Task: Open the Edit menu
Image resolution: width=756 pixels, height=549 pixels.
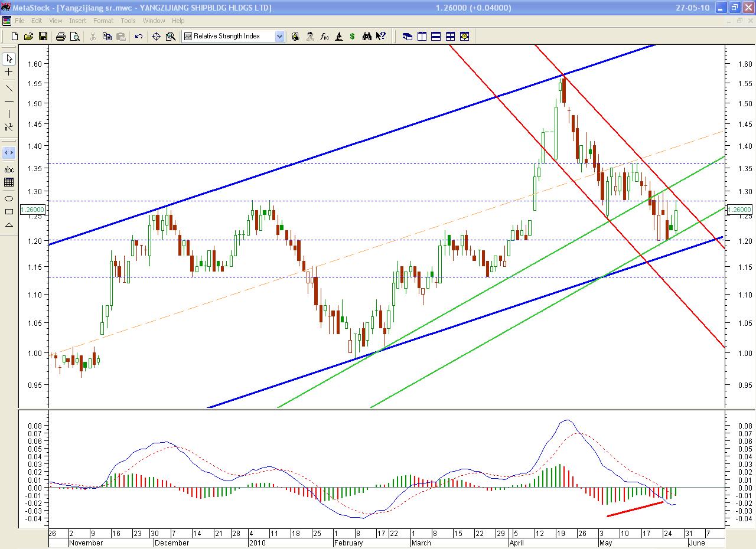Action: (37, 21)
